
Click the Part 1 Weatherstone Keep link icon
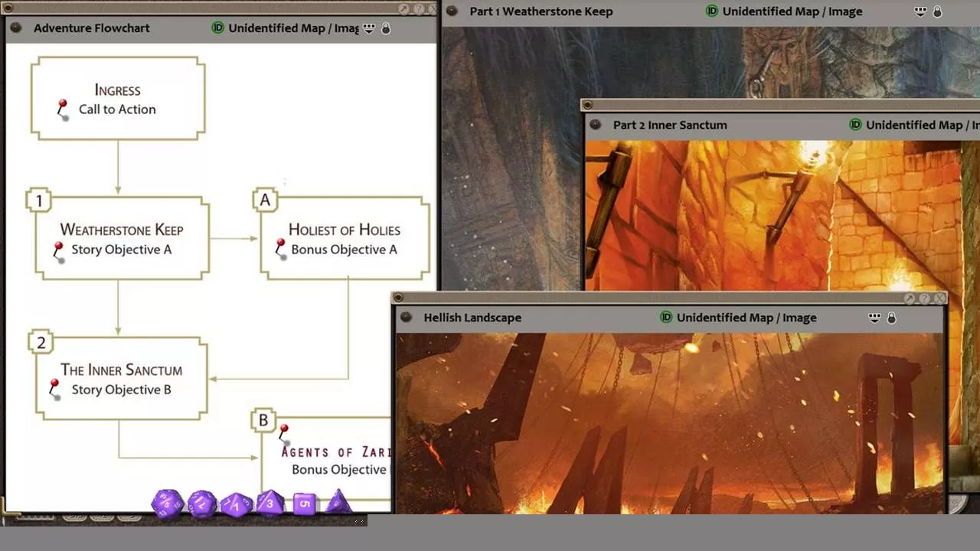[x=452, y=11]
